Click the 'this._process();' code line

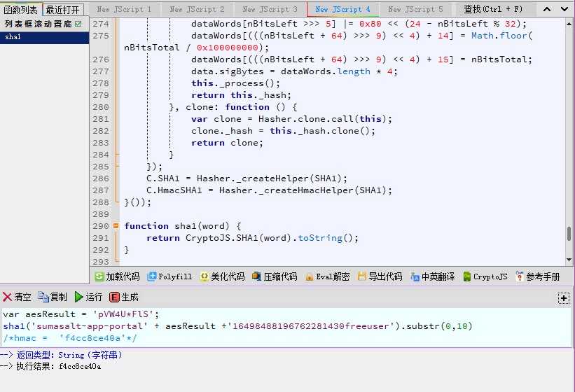(235, 83)
